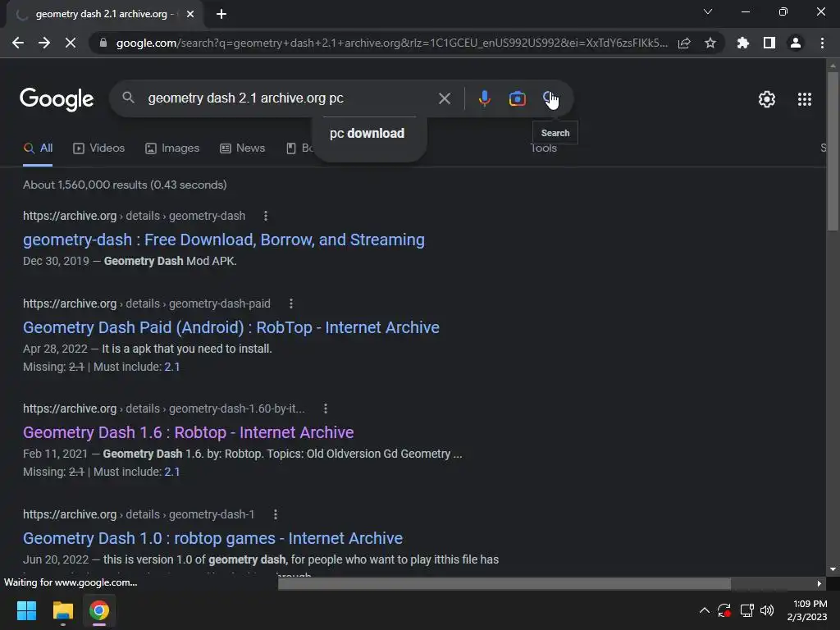Open the tab search chevron

(708, 11)
